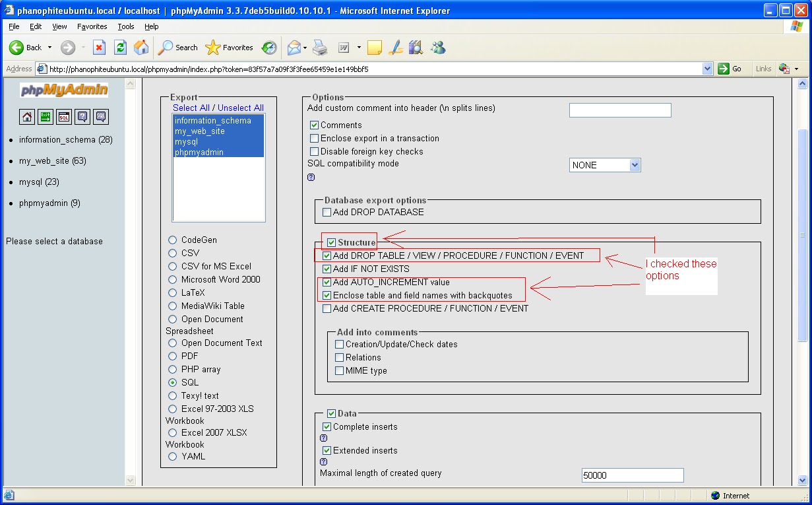
Task: Open the Research books toolbar icon
Action: 416,48
